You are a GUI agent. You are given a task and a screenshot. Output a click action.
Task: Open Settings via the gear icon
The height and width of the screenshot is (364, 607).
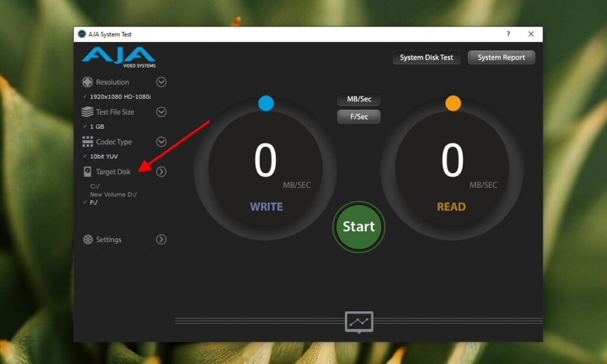tap(88, 240)
